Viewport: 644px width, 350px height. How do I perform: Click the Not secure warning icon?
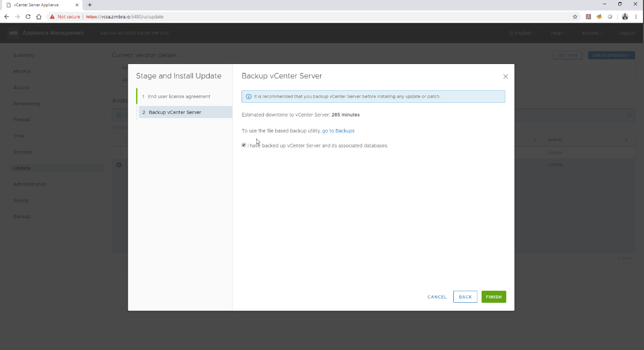point(52,17)
